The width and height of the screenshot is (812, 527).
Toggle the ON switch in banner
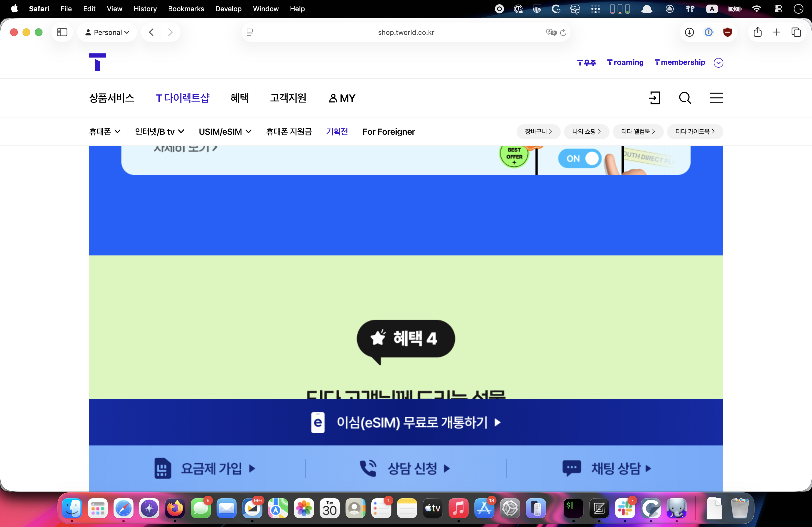[580, 159]
